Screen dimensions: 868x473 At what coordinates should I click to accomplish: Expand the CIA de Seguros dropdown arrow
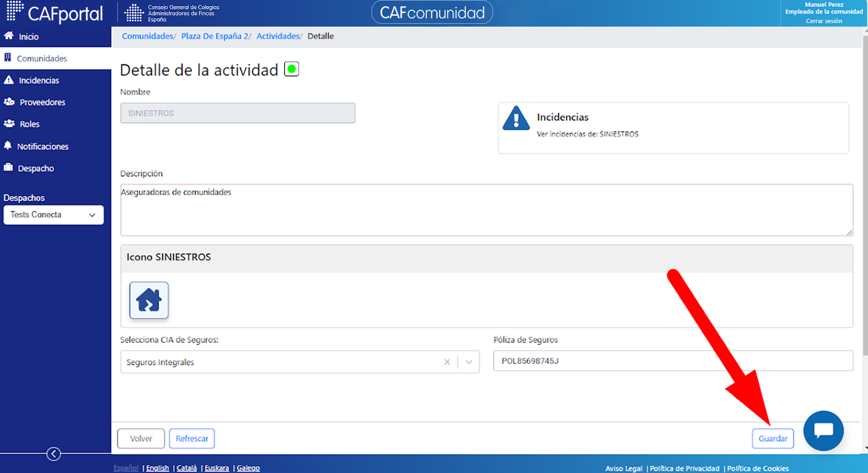[x=468, y=362]
